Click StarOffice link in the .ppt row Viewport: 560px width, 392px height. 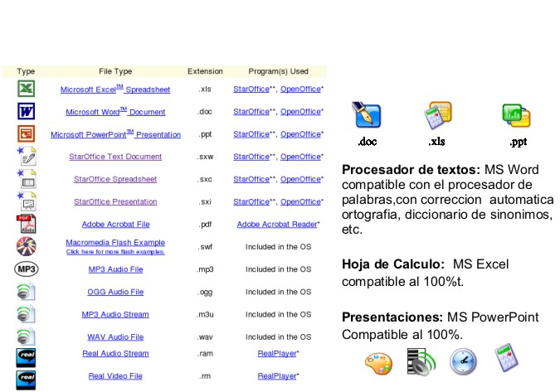[251, 133]
